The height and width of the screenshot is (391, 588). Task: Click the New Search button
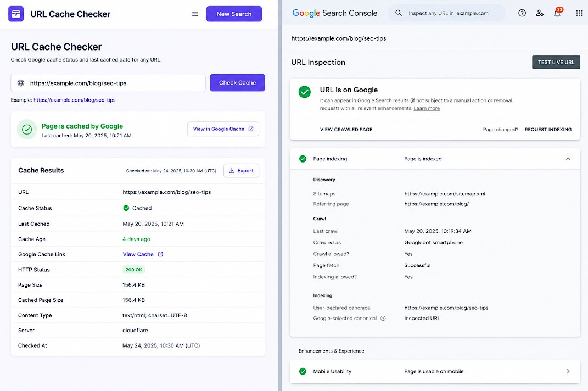pyautogui.click(x=234, y=14)
